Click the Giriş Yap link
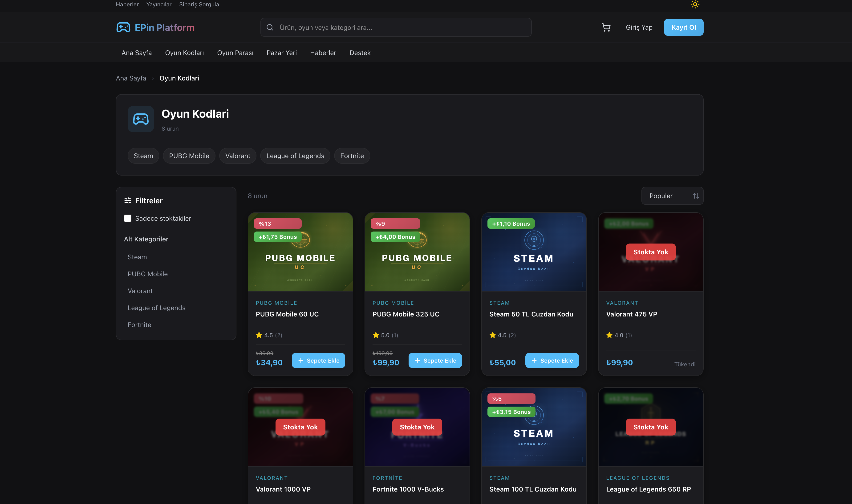 click(x=639, y=28)
